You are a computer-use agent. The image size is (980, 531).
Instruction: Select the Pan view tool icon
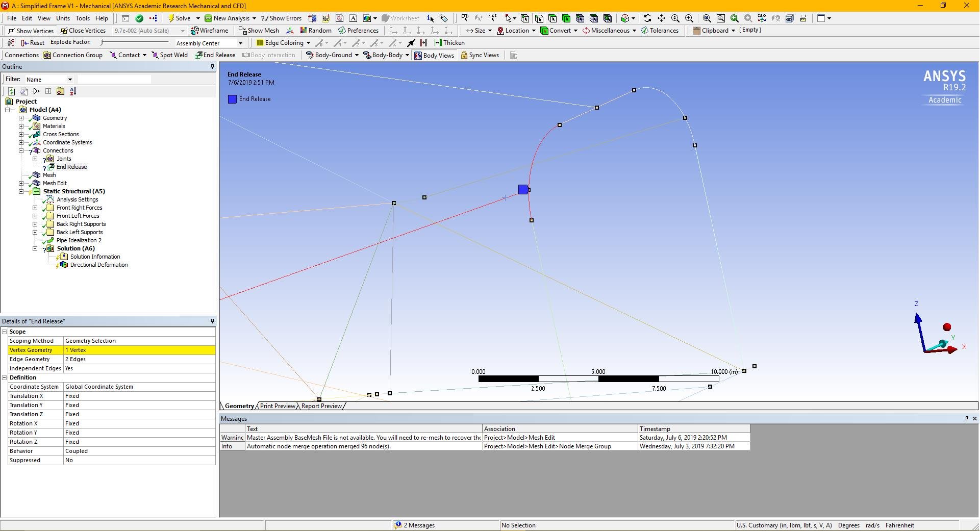pos(661,18)
